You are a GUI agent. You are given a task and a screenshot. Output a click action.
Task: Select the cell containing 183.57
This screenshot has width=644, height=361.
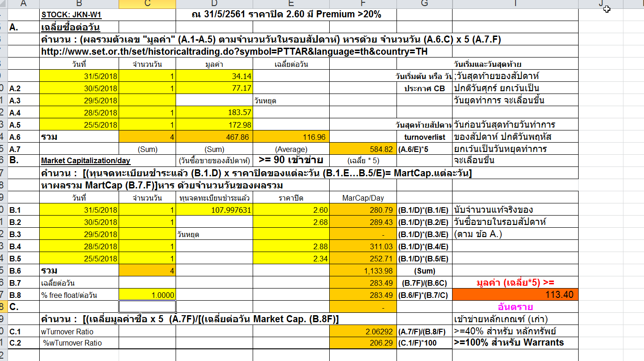[x=214, y=112]
